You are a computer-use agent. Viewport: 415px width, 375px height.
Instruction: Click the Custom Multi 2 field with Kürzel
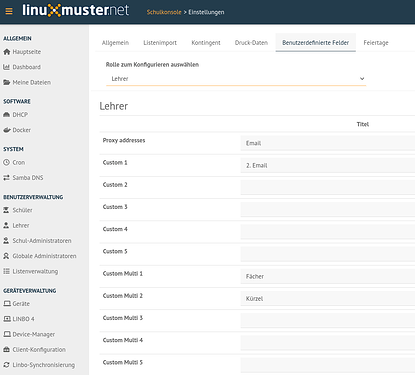coord(328,299)
